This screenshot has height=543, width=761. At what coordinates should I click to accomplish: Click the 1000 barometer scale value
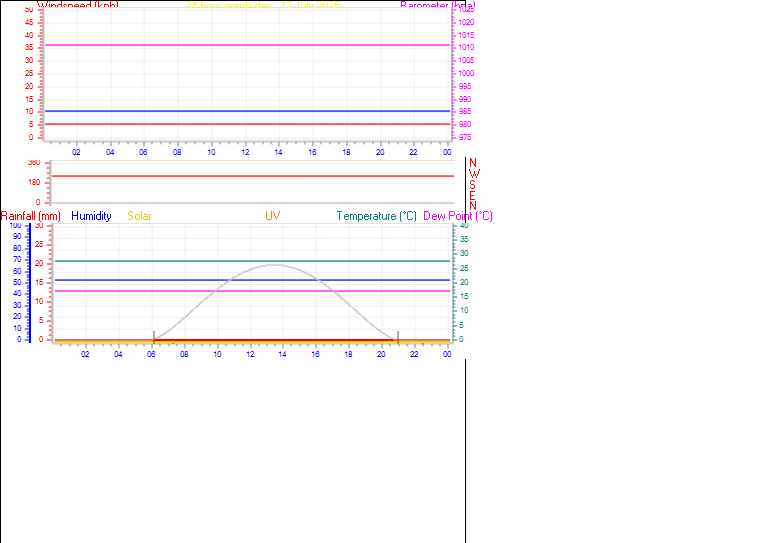(x=466, y=73)
